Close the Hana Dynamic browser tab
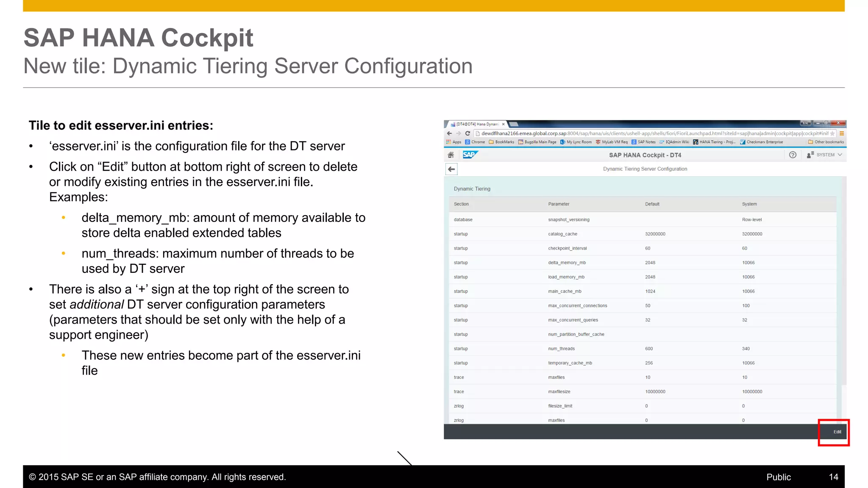 503,124
